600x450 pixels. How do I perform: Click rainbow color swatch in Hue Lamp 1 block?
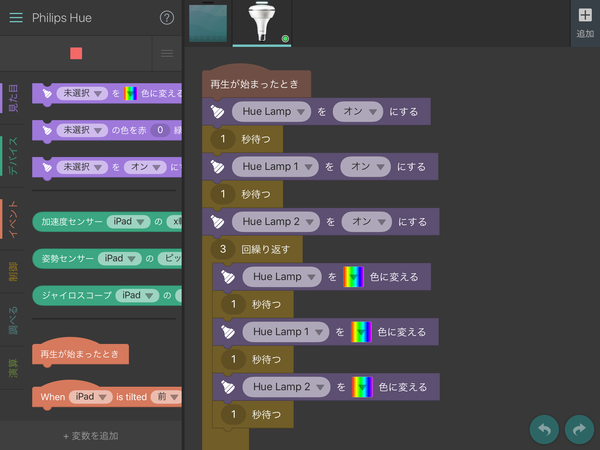362,331
